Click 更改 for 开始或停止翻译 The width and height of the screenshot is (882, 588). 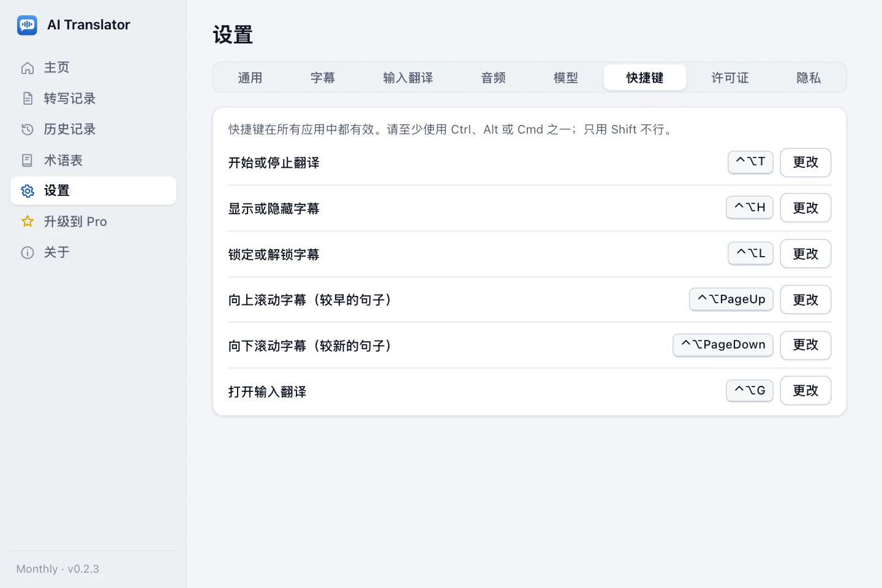point(805,162)
